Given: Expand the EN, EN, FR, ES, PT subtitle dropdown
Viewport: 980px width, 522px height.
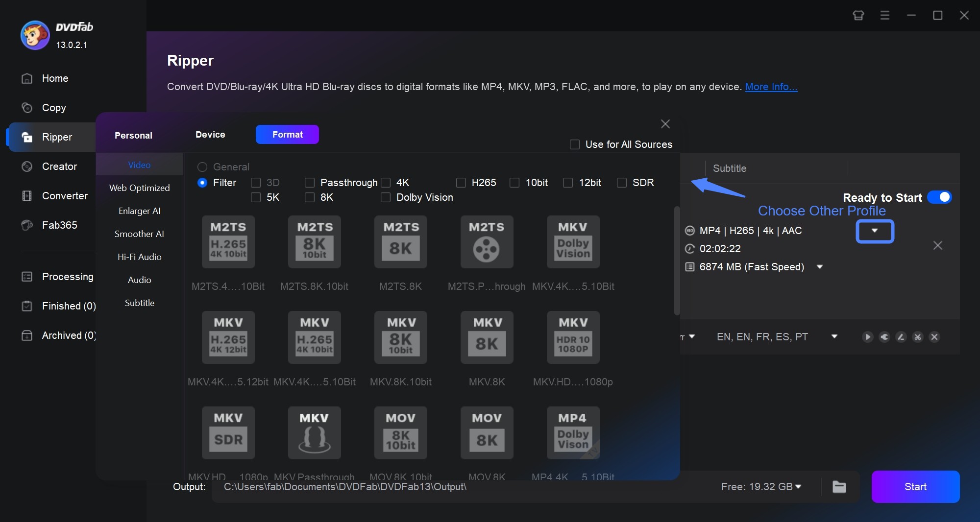Looking at the screenshot, I should 834,337.
